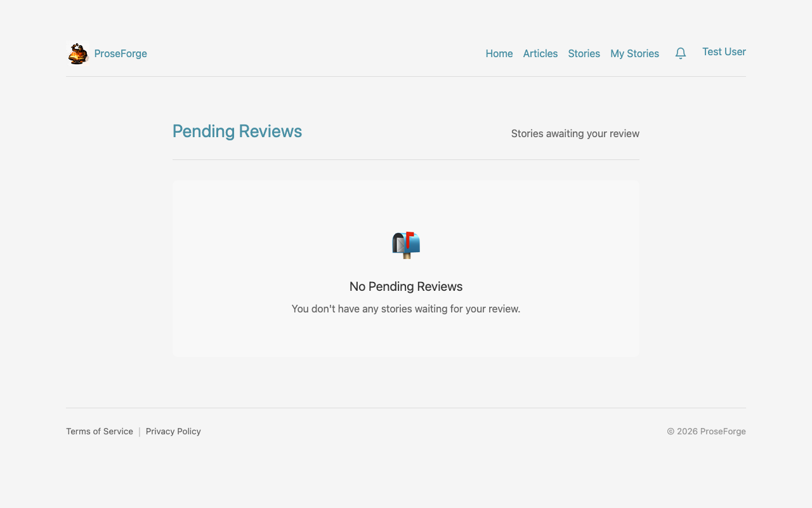Click the ProseForge site title link

[120, 53]
